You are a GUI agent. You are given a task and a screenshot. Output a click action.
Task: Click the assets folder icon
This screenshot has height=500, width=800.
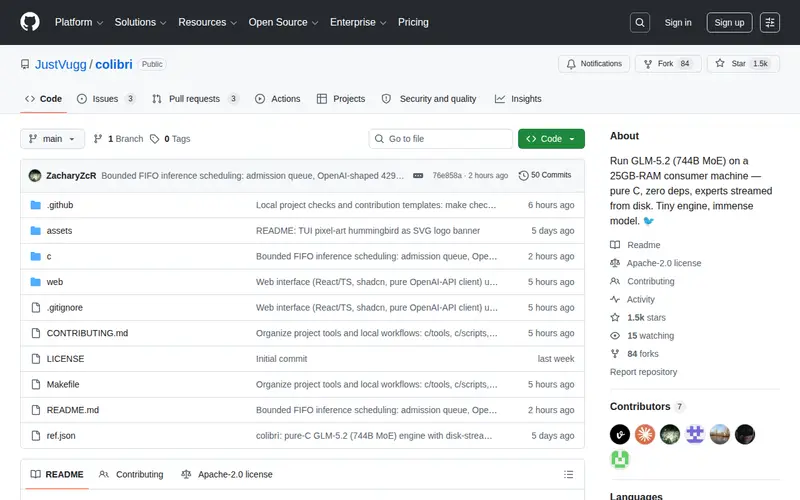pos(35,231)
